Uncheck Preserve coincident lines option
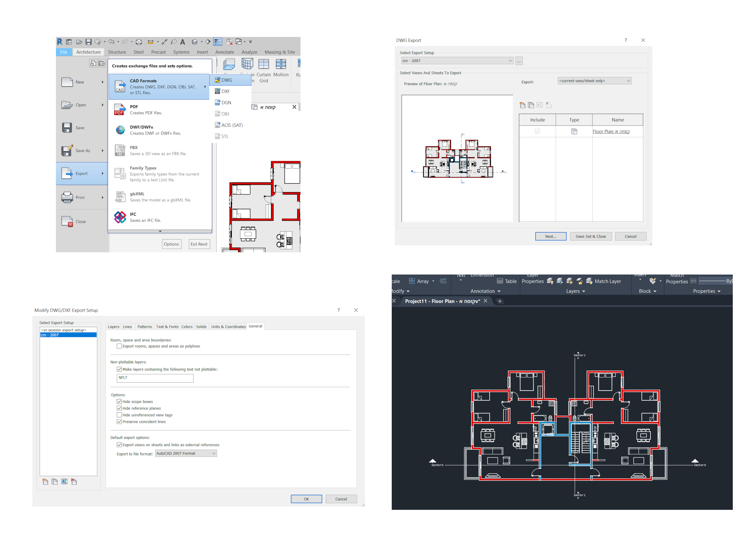Image resolution: width=756 pixels, height=534 pixels. click(119, 422)
